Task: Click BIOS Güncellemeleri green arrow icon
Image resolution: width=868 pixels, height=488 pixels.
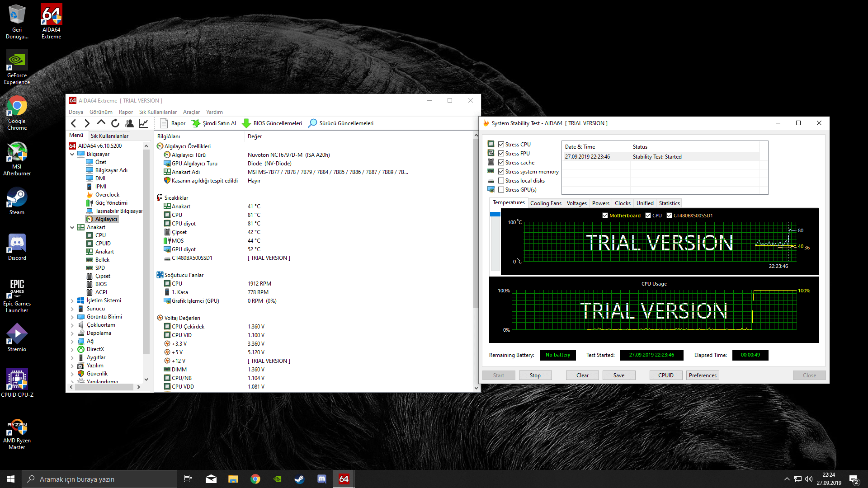Action: click(x=246, y=123)
